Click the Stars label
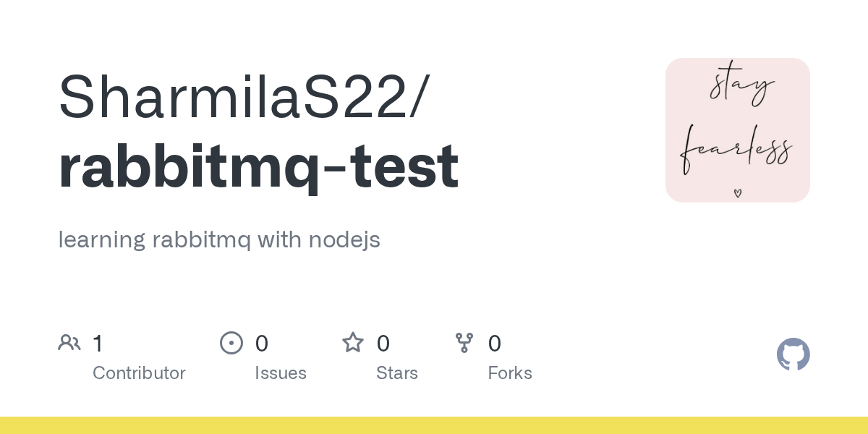This screenshot has width=868, height=434. tap(397, 373)
